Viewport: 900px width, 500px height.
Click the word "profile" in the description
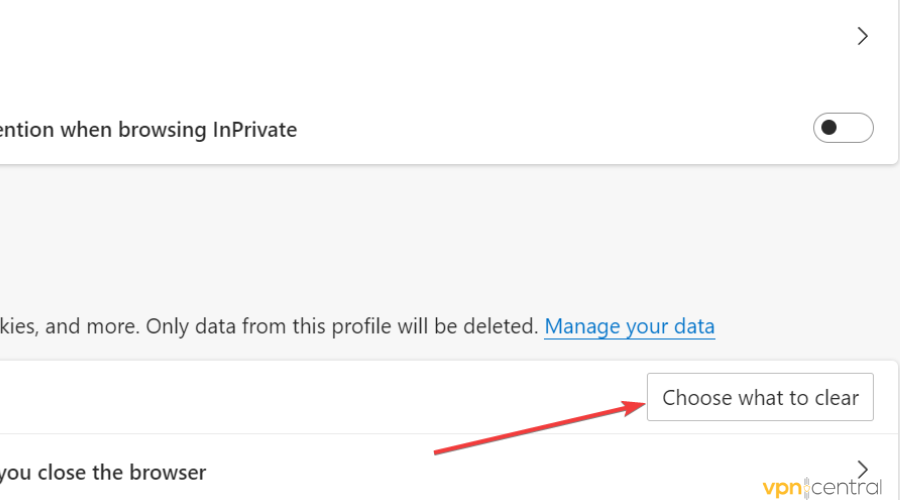click(363, 326)
